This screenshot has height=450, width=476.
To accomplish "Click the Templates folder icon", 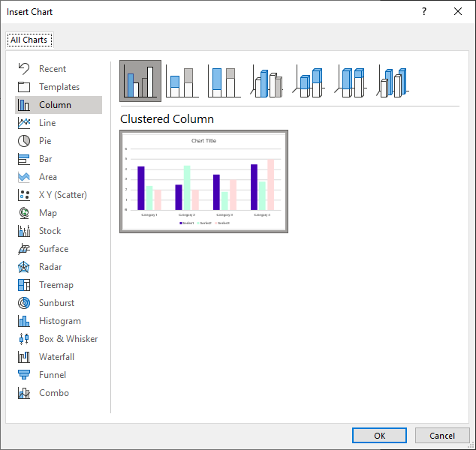I will (x=24, y=87).
